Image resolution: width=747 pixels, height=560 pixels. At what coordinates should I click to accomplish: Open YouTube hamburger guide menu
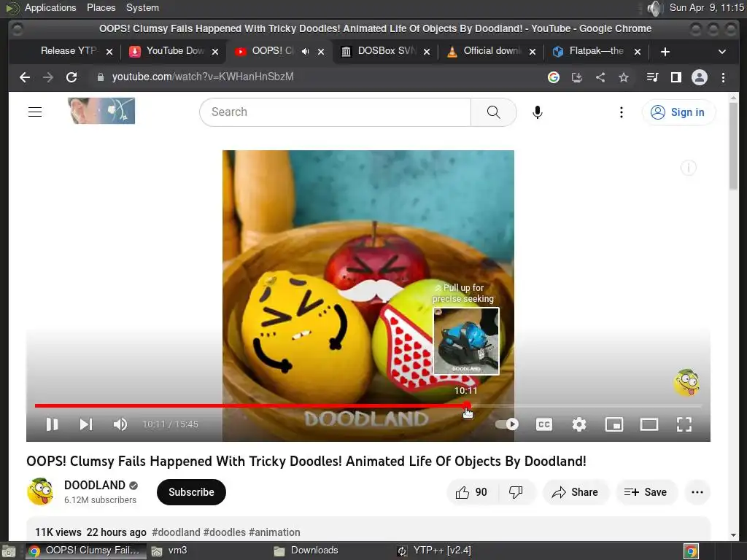pos(35,112)
